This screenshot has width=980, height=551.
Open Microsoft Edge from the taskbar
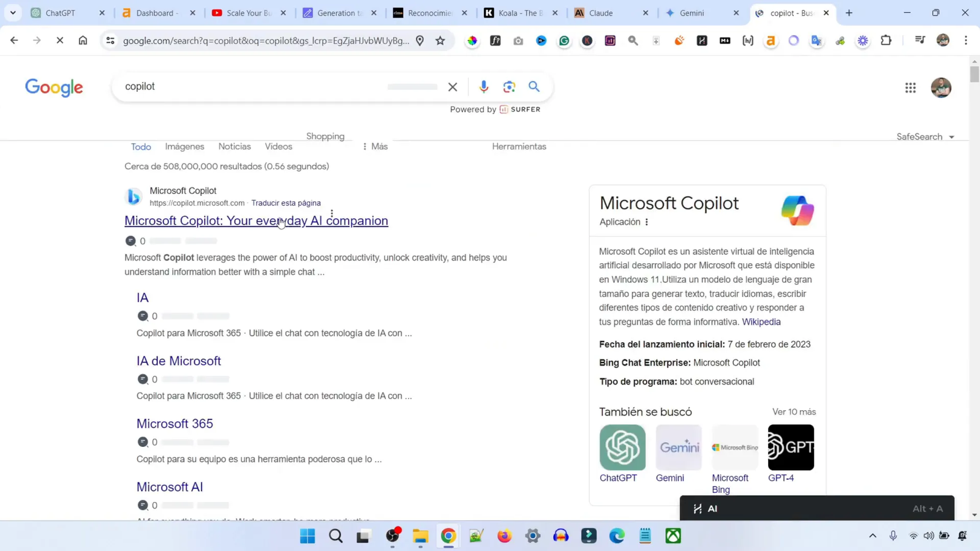click(x=616, y=536)
